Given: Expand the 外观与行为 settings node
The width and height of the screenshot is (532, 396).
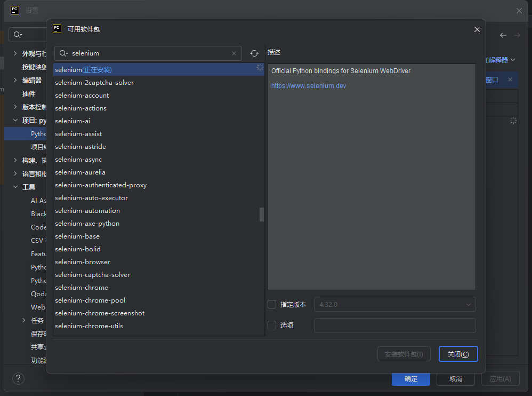Looking at the screenshot, I should (x=15, y=53).
